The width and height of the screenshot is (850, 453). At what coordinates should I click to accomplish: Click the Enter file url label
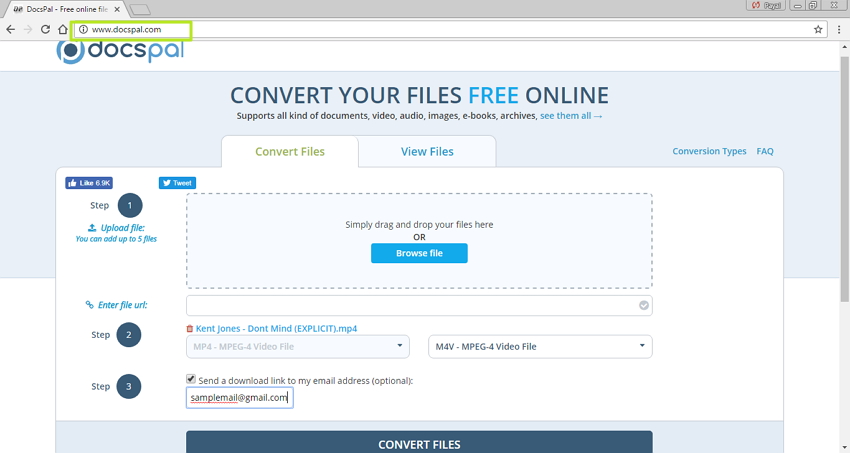[x=117, y=305]
